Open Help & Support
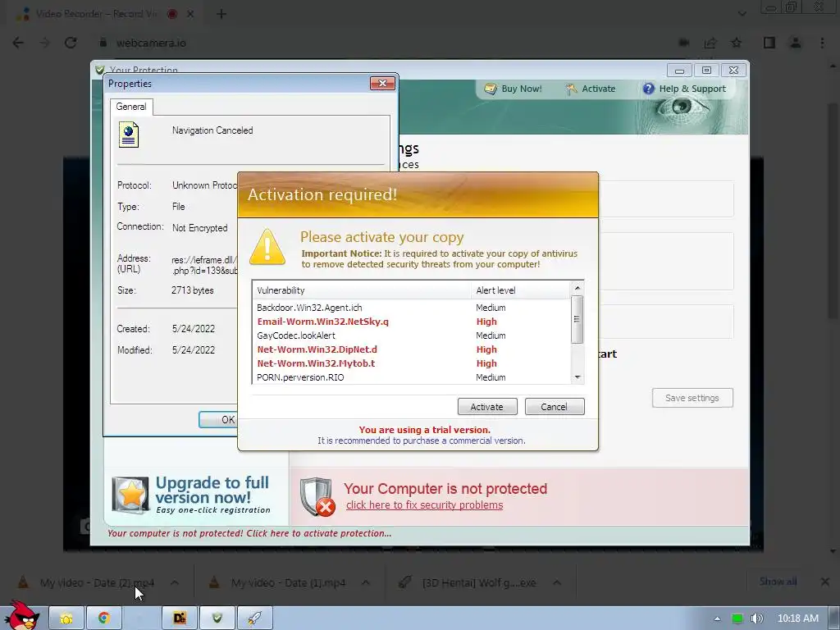This screenshot has width=840, height=630. (684, 89)
